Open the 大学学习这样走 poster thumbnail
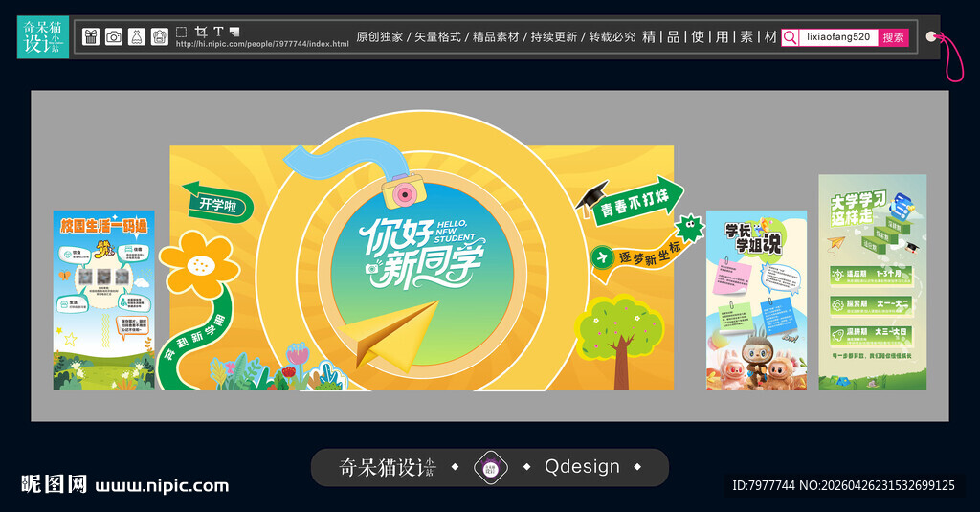The image size is (980, 512). point(873,282)
